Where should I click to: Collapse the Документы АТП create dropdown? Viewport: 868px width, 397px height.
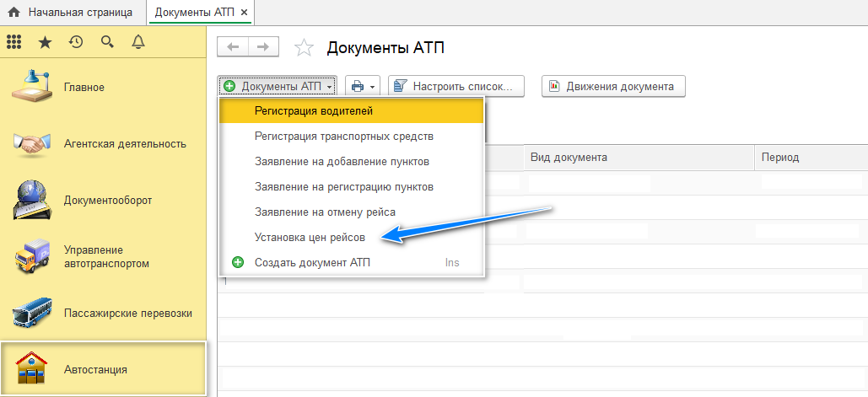278,86
